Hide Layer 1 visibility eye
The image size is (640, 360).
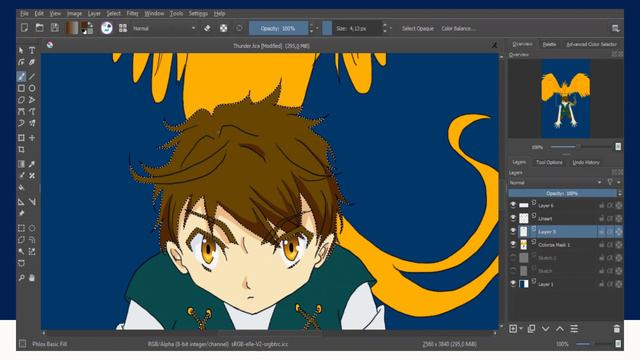tap(513, 284)
